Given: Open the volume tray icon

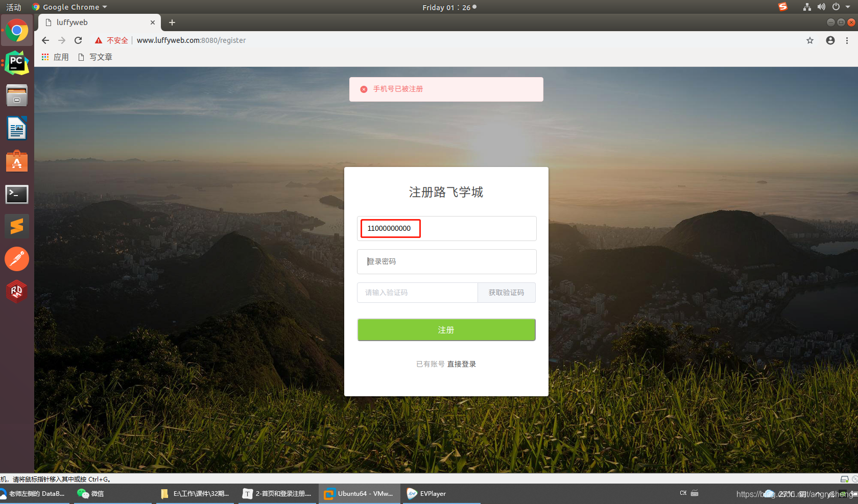Looking at the screenshot, I should point(821,7).
